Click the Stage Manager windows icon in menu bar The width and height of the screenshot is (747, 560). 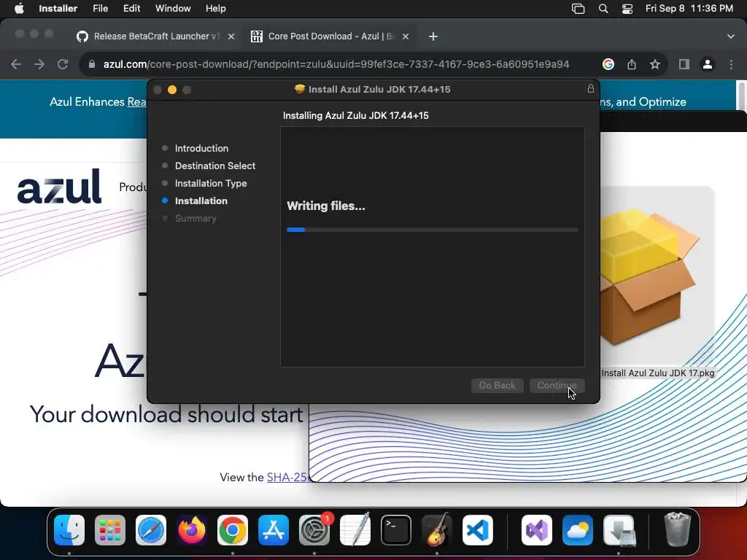click(578, 9)
